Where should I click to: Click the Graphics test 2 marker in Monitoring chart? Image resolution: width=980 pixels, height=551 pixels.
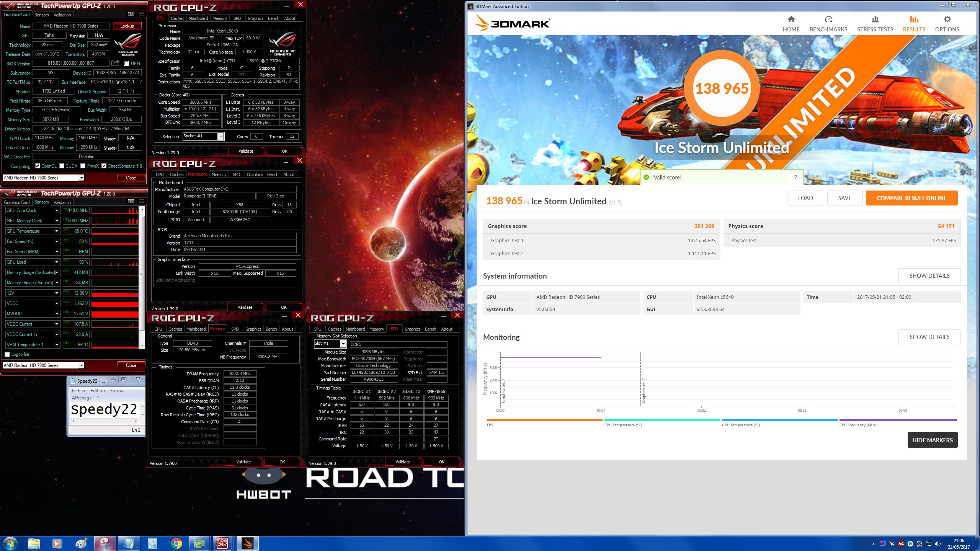[x=644, y=390]
